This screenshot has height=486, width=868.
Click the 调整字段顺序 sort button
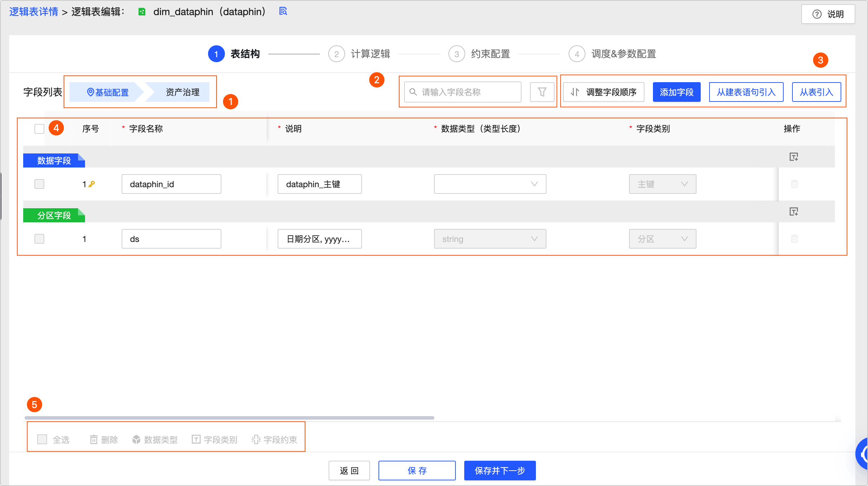[x=603, y=92]
